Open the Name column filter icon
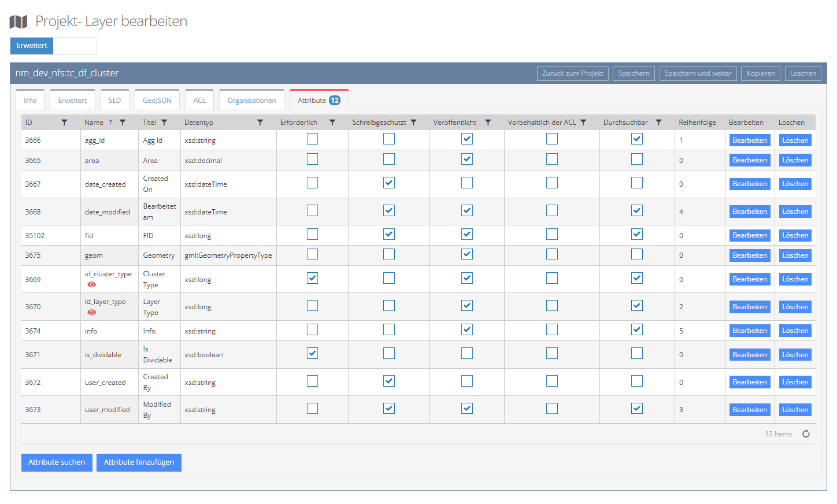Screen dimensions: 837x504 click(x=123, y=123)
